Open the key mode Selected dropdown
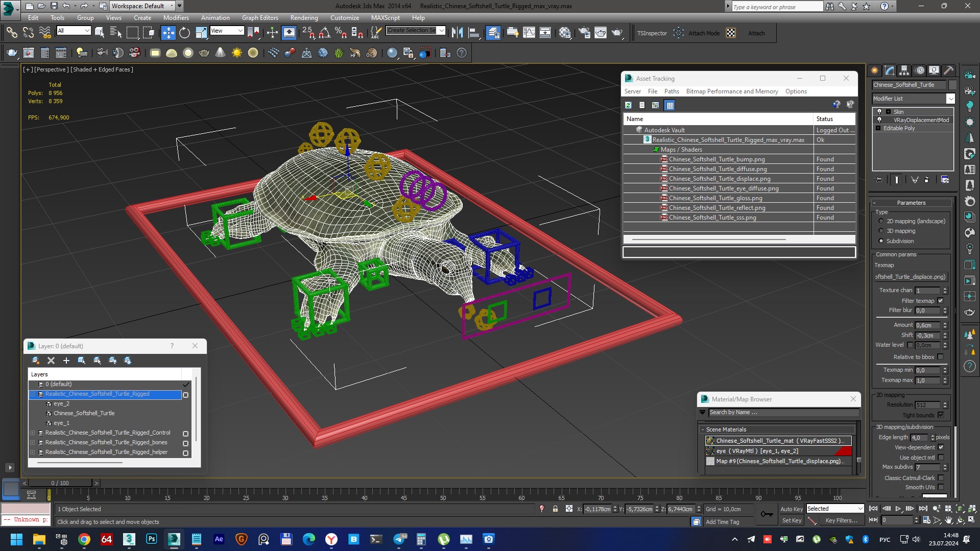Image resolution: width=980 pixels, height=551 pixels. point(834,509)
